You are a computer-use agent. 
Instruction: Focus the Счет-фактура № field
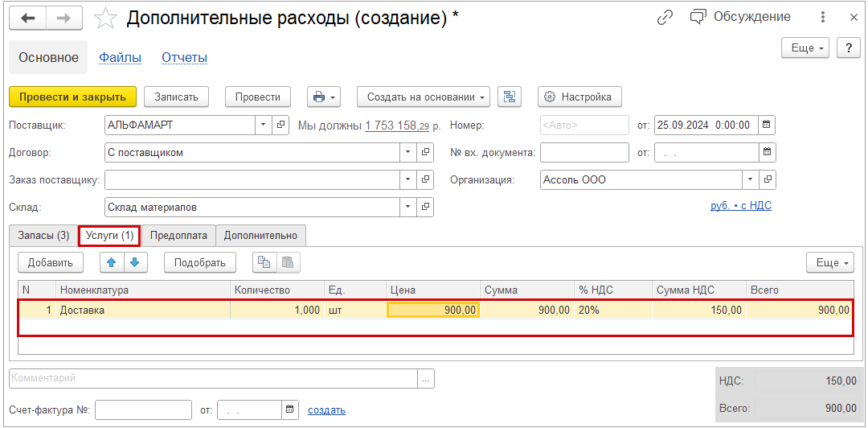click(143, 410)
